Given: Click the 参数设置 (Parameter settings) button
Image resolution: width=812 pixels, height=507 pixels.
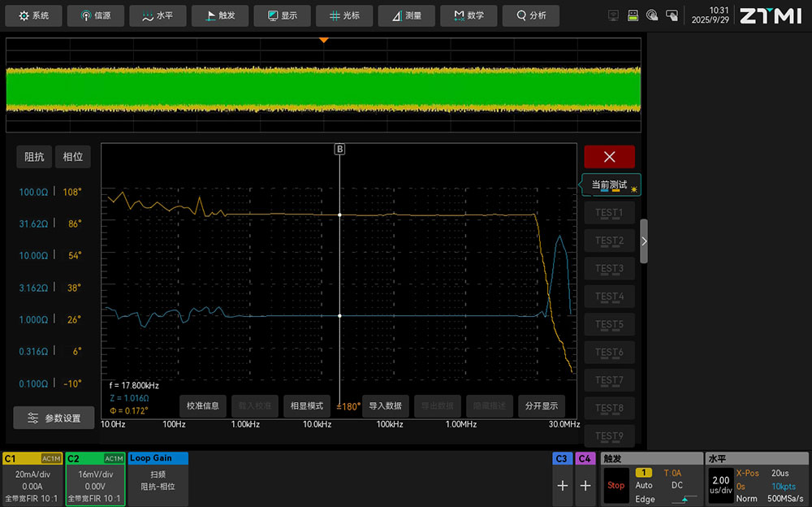Looking at the screenshot, I should [x=54, y=418].
